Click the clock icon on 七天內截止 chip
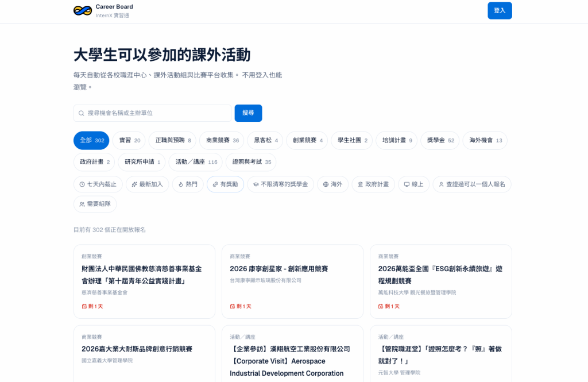The height and width of the screenshot is (382, 588). 82,184
